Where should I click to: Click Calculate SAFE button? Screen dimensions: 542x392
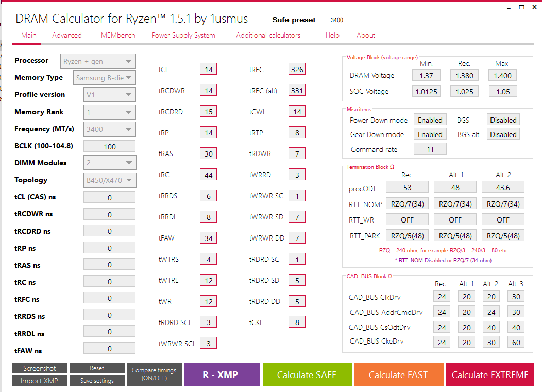pos(307,374)
